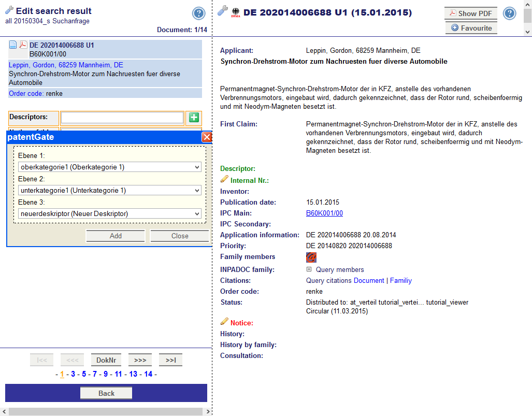Click the Family members @ icon

pyautogui.click(x=311, y=257)
